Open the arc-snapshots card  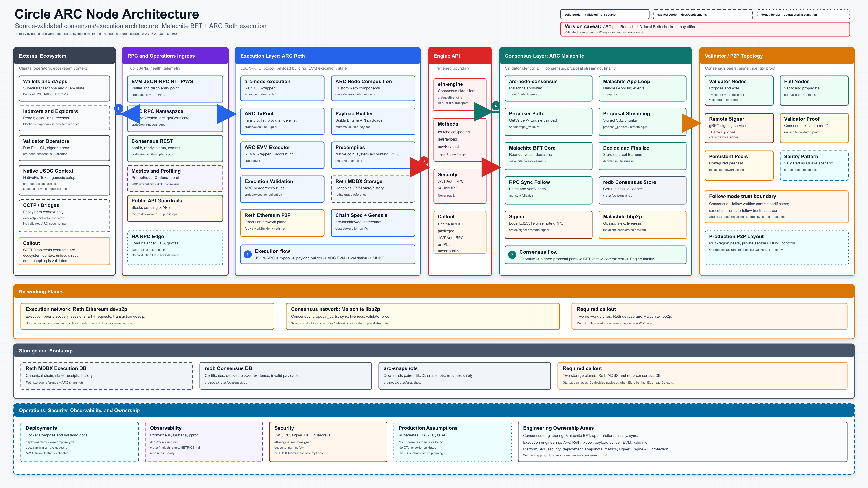click(465, 376)
